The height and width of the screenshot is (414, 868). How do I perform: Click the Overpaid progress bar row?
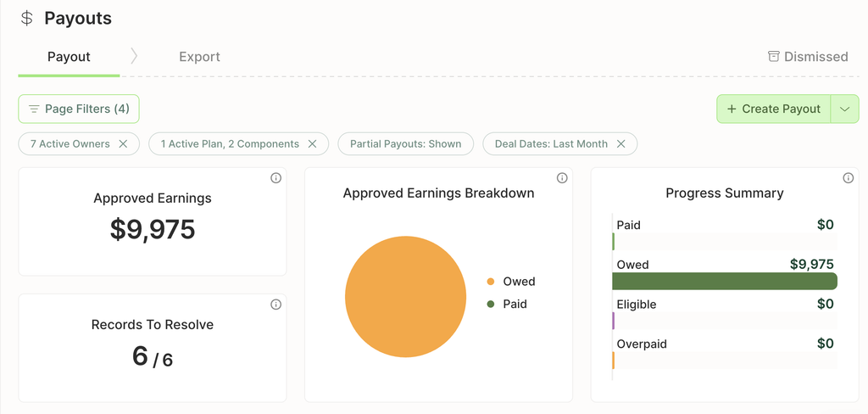(x=725, y=361)
